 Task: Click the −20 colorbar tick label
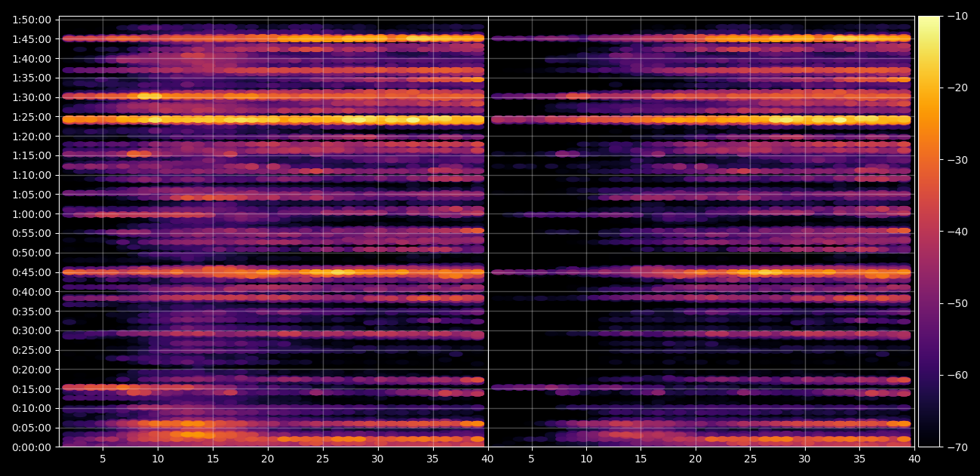(957, 88)
